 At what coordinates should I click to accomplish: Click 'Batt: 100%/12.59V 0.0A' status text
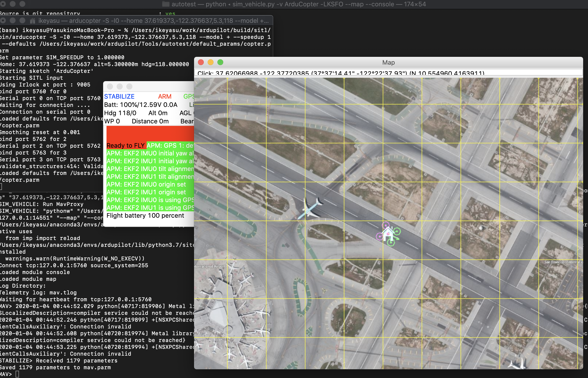(x=141, y=105)
